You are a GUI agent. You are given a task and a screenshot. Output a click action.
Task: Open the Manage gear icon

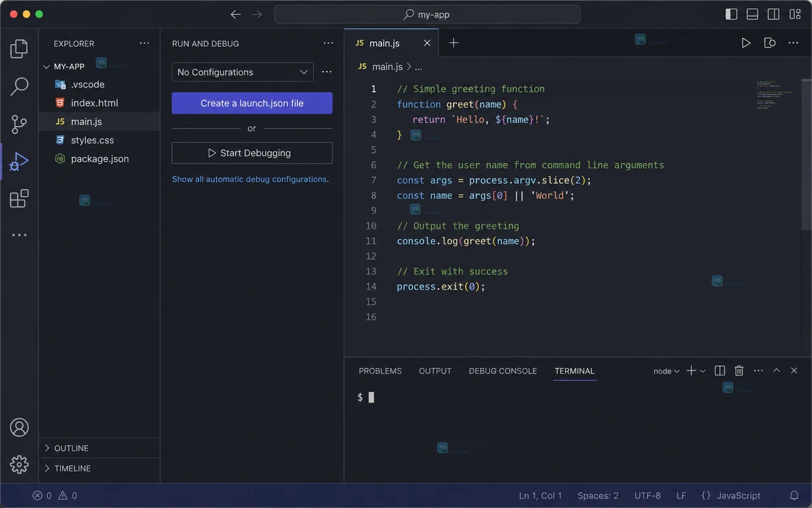pyautogui.click(x=19, y=464)
